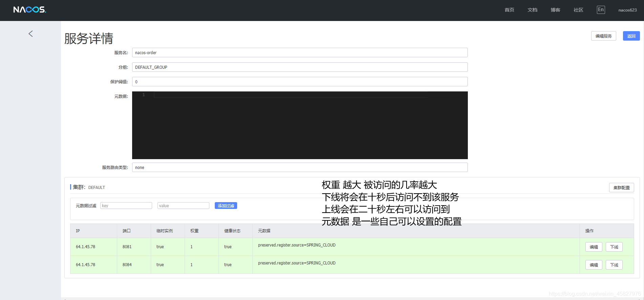
Task: Click the 服务详情 page heading
Action: (x=89, y=39)
